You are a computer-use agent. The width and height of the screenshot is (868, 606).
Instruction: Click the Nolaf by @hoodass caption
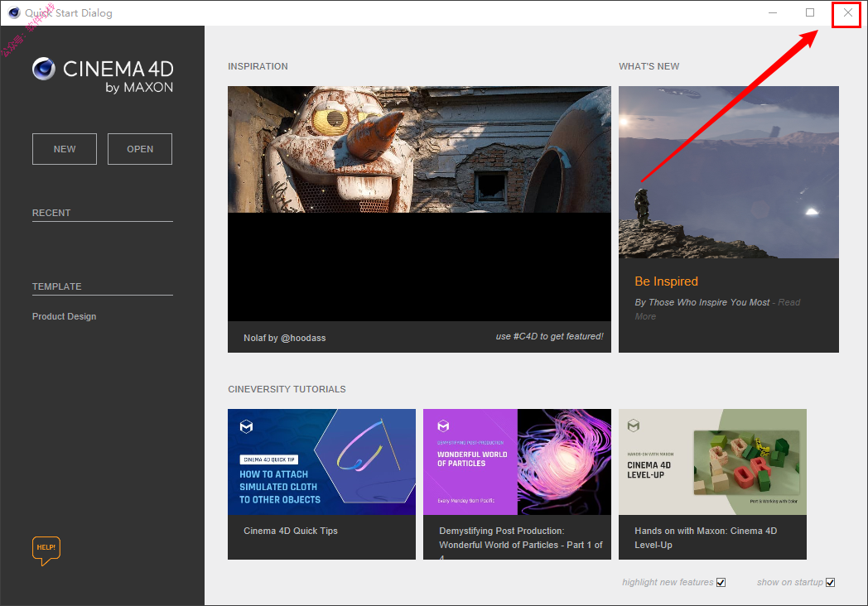coord(285,338)
